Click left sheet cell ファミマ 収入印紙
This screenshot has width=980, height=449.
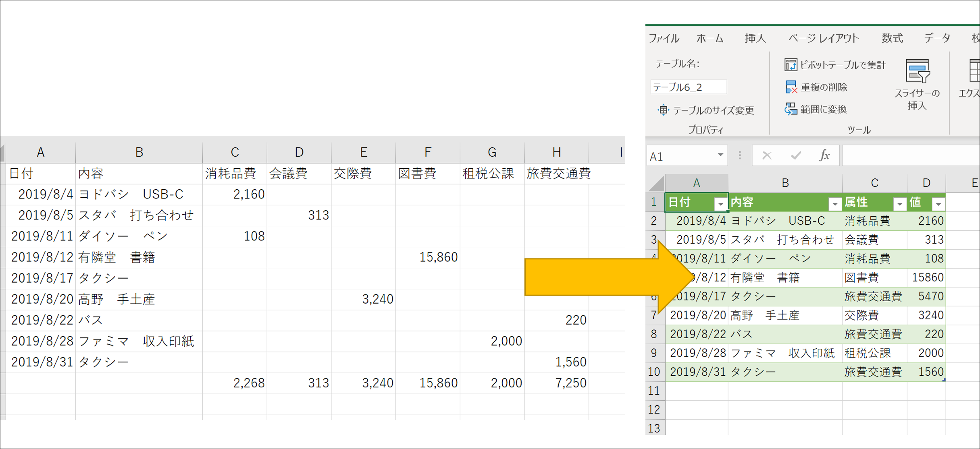[139, 341]
